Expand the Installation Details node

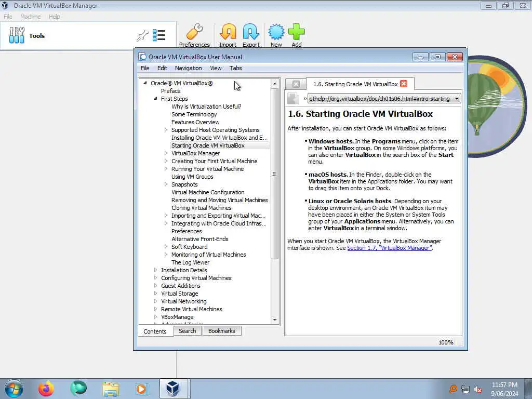[x=155, y=270]
